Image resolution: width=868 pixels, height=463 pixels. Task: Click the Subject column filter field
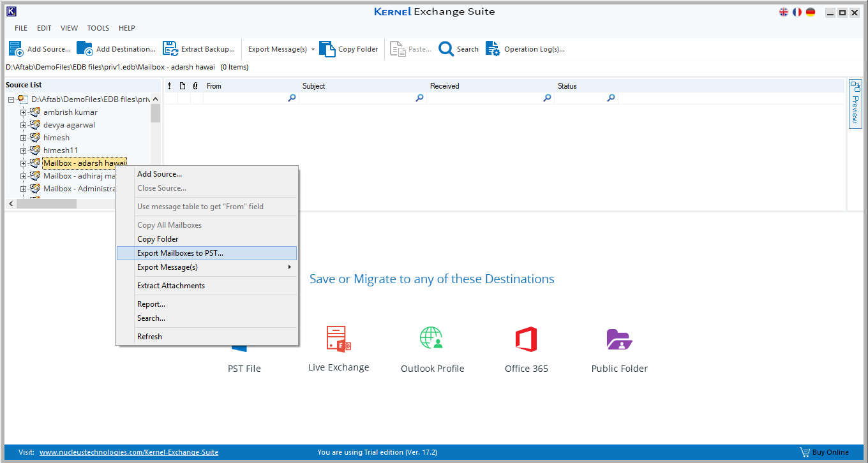(357, 98)
